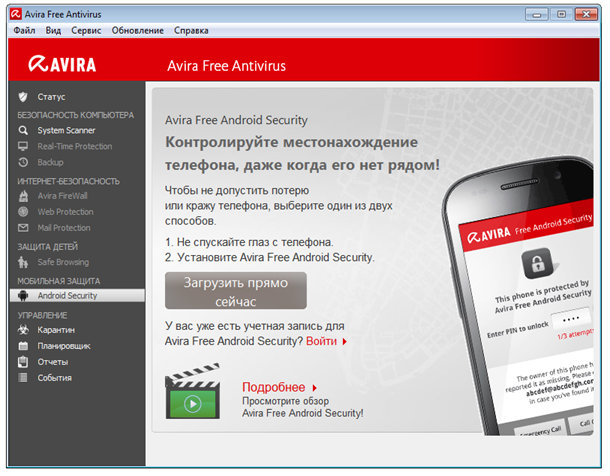Click the Avira umbrella icon in title bar
The width and height of the screenshot is (610, 476).
[16, 14]
